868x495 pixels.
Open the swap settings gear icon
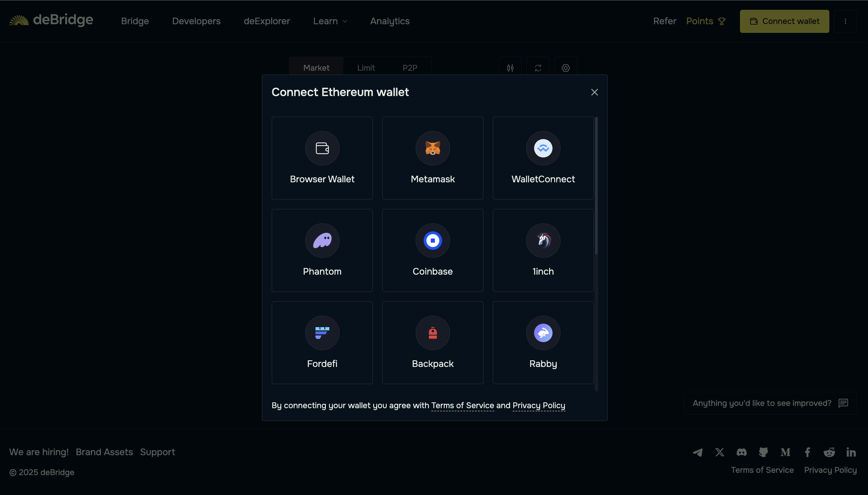(565, 68)
